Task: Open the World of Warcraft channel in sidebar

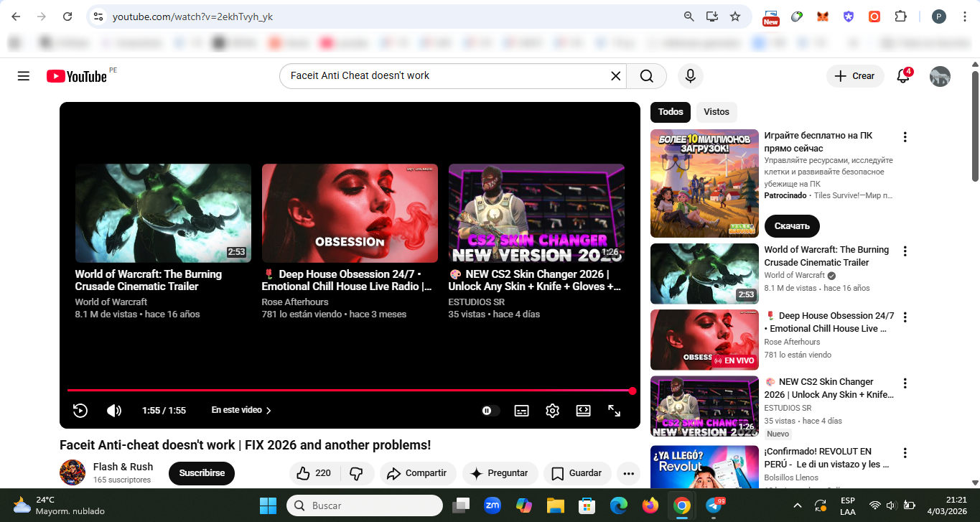Action: point(795,275)
